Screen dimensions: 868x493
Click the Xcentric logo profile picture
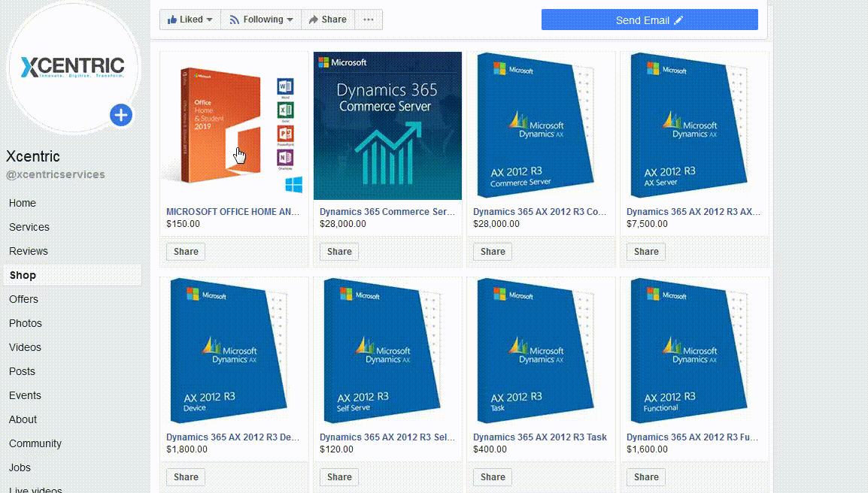(72, 66)
